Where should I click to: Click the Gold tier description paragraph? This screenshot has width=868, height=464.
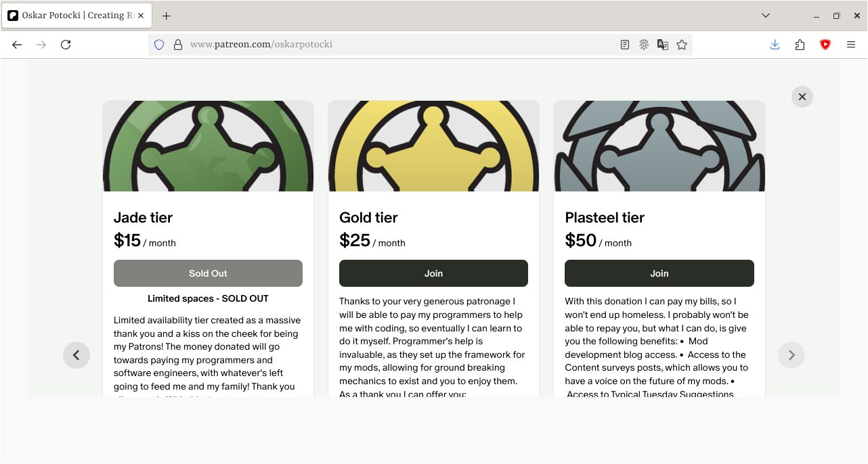433,348
